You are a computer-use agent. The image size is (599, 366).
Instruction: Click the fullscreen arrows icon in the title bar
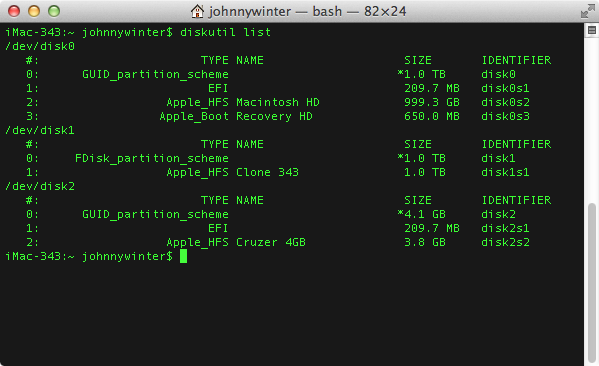coord(588,11)
